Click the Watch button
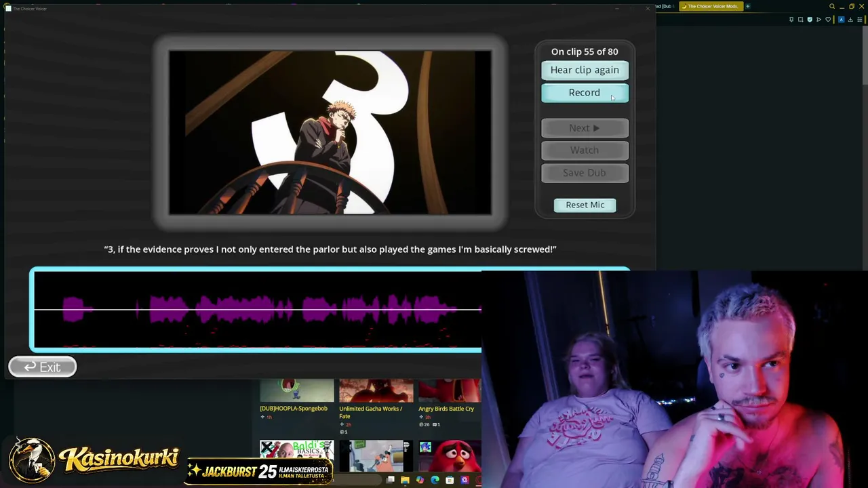 (x=585, y=150)
